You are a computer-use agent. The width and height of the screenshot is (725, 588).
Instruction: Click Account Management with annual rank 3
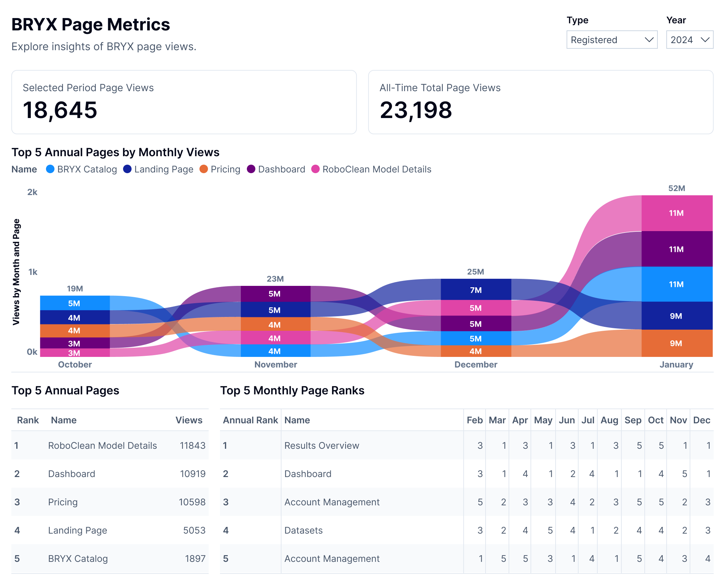point(332,502)
